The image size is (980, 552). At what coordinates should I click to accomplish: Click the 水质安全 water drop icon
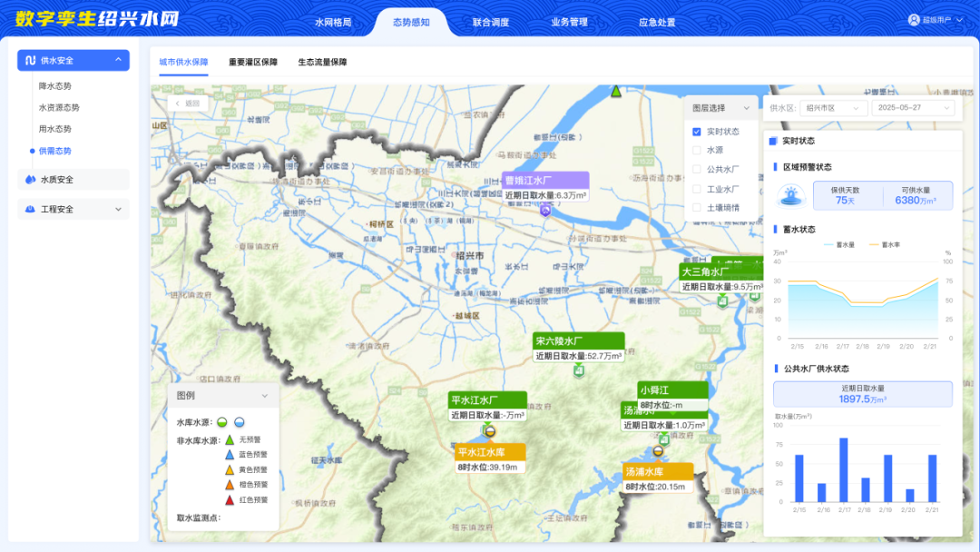pyautogui.click(x=30, y=180)
